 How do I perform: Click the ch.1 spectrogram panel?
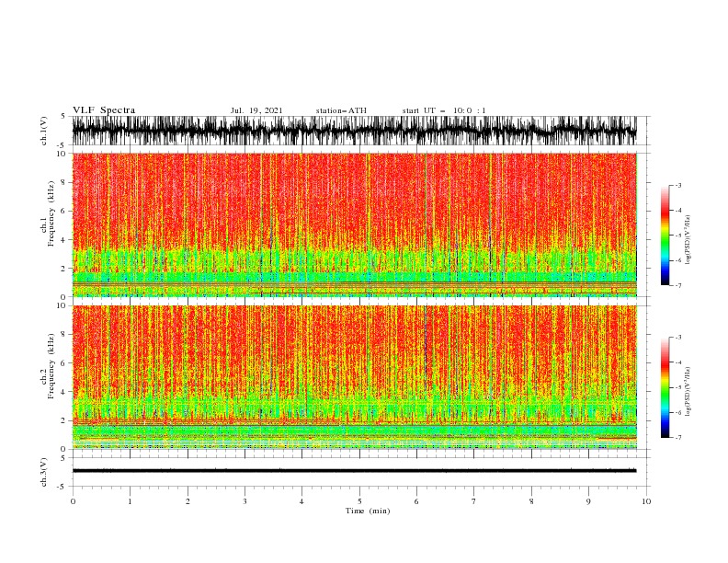point(354,224)
